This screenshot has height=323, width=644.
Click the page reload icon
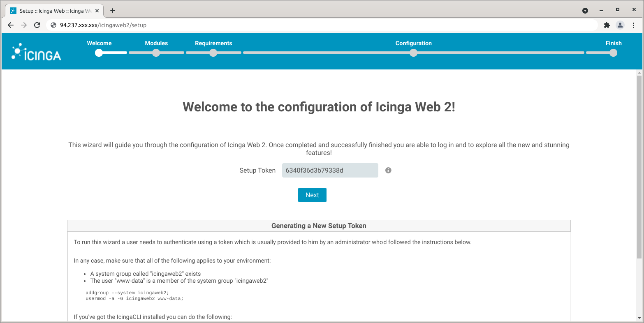click(37, 25)
